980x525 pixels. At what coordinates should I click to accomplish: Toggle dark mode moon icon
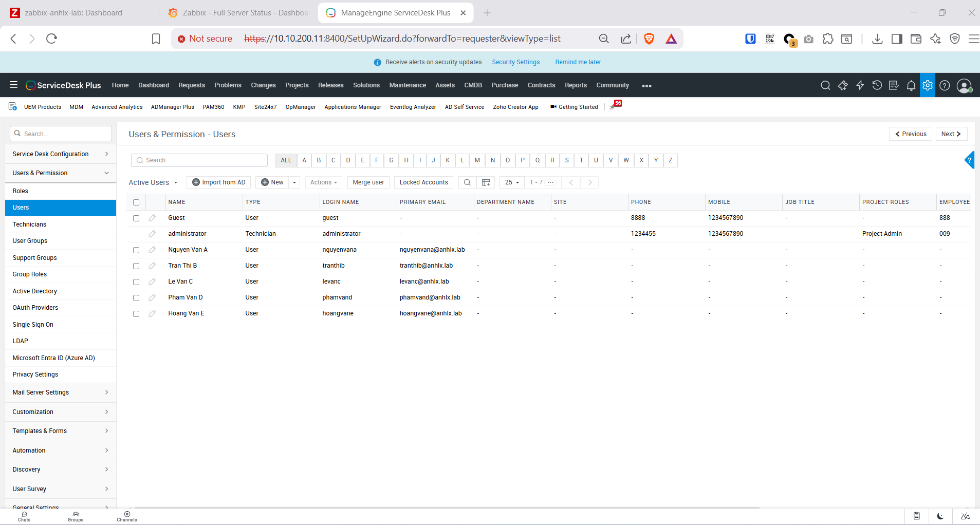(940, 516)
